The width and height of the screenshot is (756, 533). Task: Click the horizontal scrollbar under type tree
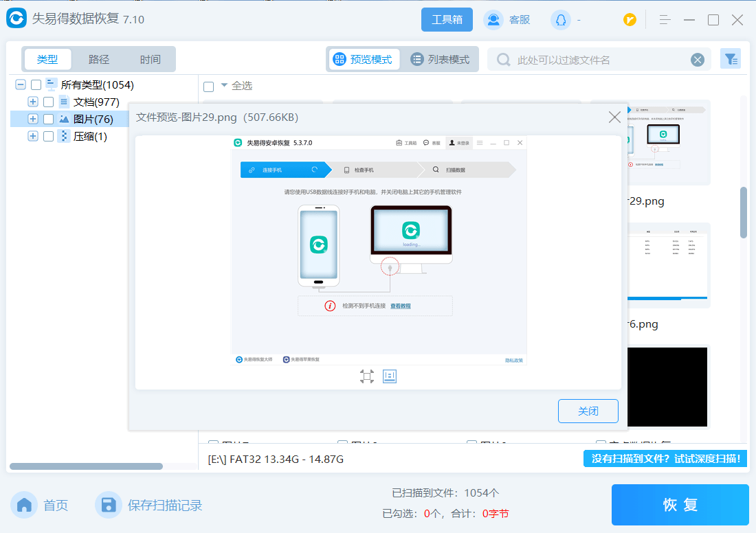[87, 466]
